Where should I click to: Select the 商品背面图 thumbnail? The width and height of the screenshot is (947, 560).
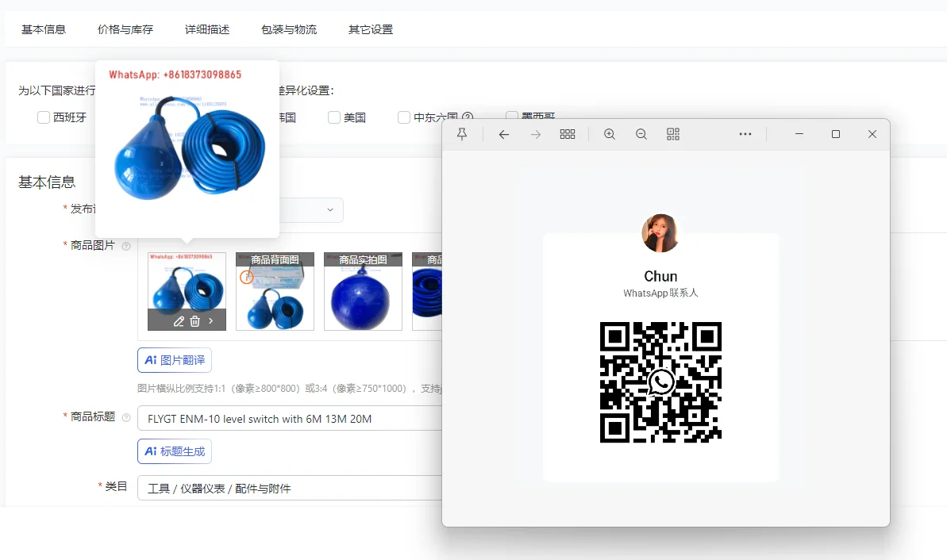pos(275,291)
